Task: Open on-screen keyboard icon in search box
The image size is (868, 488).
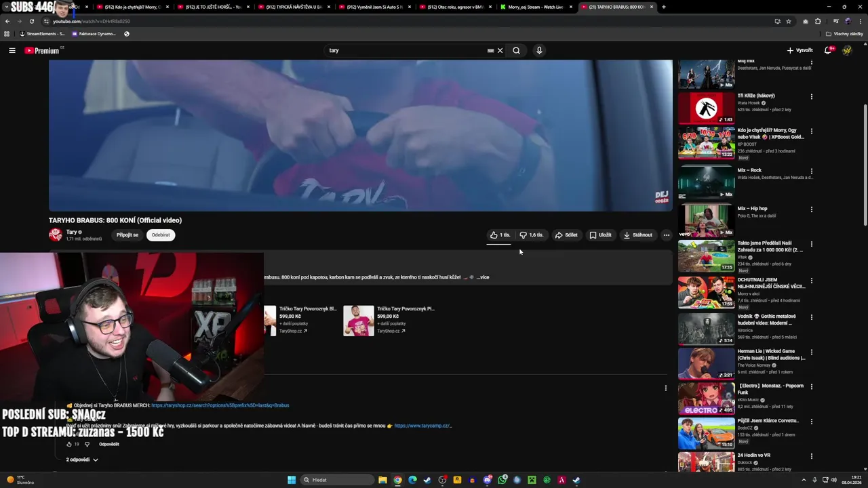Action: click(490, 50)
